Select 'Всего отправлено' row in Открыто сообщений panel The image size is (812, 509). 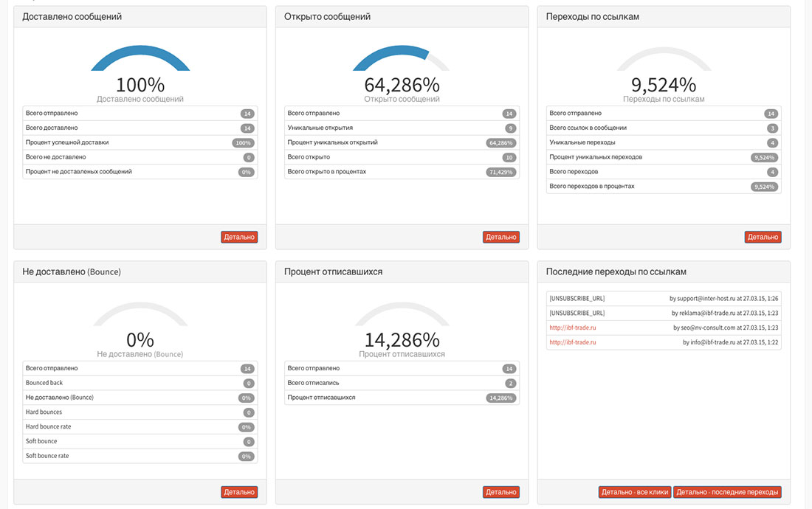pos(402,114)
